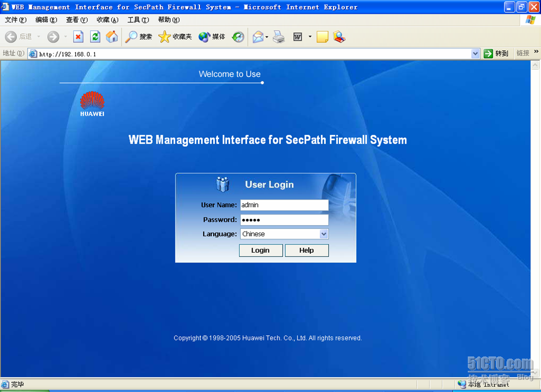541x392 pixels.
Task: Click the User Login heading text
Action: pos(269,185)
